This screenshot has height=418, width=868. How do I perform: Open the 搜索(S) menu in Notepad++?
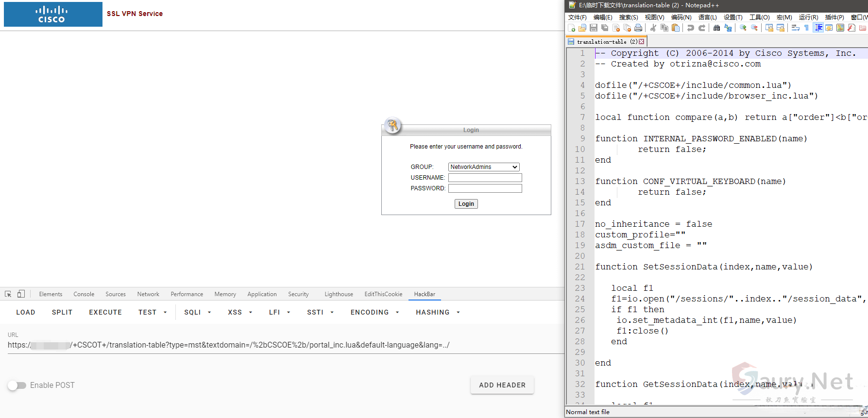coord(629,17)
